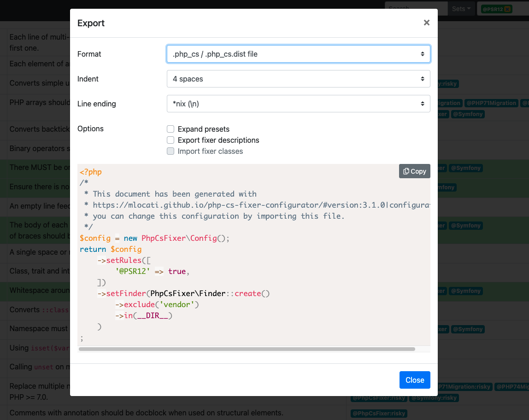Click the generator URL line in the comment
Screen dimensions: 529x420
pos(258,205)
